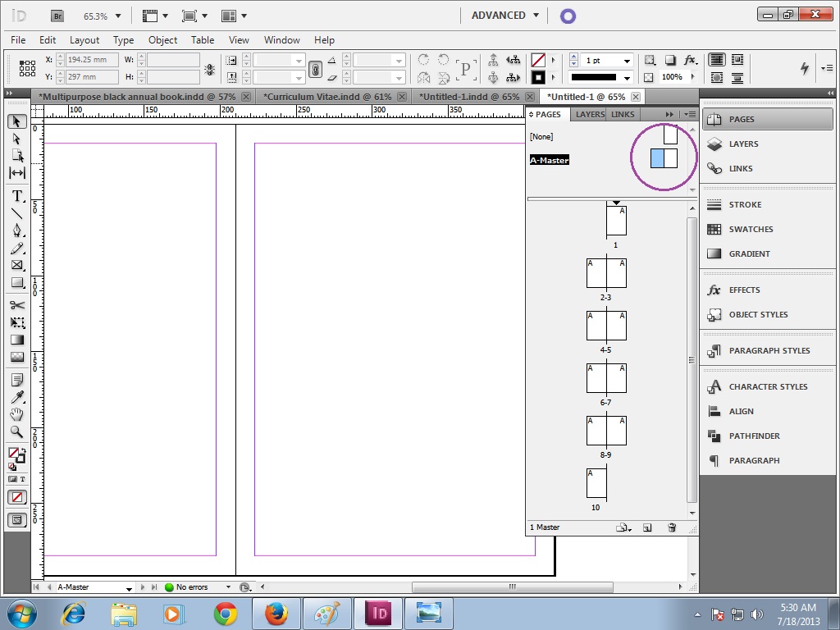Select the Pen tool
This screenshot has width=840, height=630.
point(16,231)
